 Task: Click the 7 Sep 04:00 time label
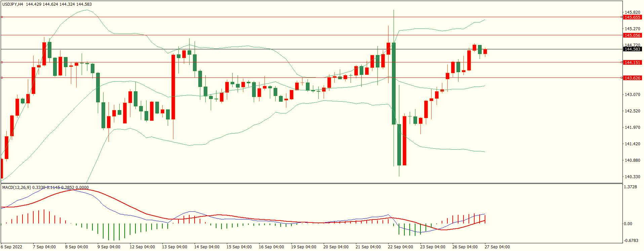tap(44, 247)
